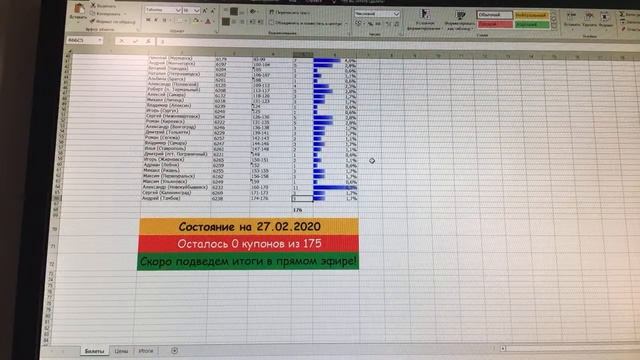The image size is (640, 360).
Task: Open the font size combo box
Action: point(191,10)
